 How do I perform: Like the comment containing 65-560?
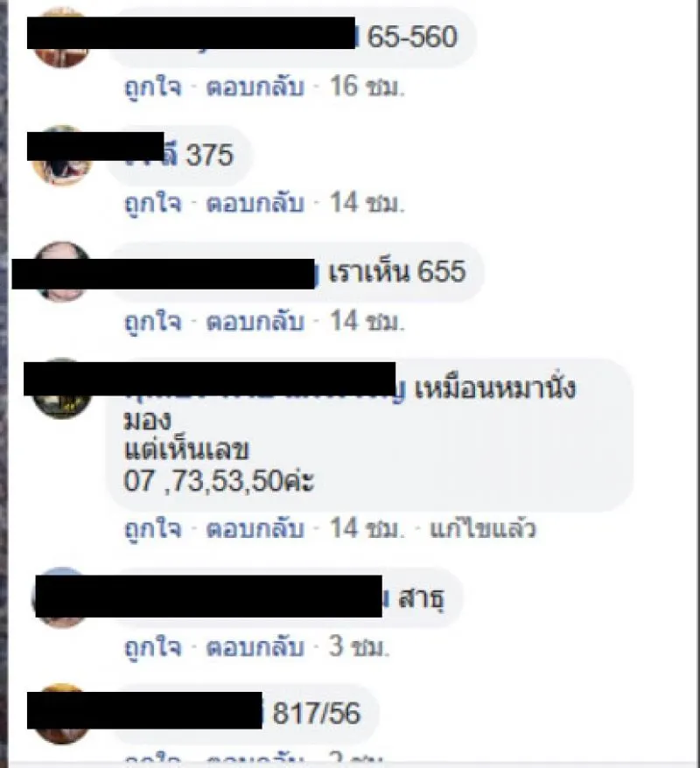(x=153, y=88)
